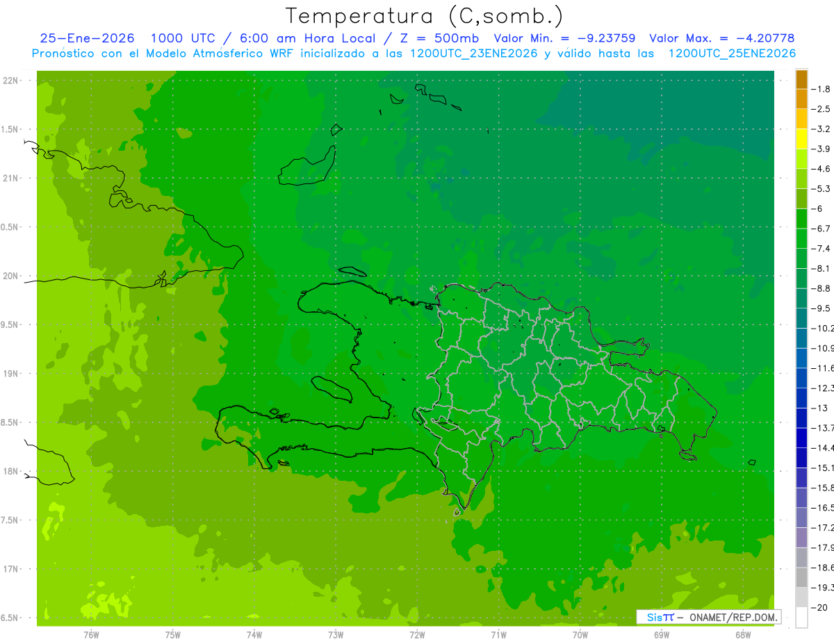Click the purple swatch between -17.2 and -17.9
The width and height of the screenshot is (834, 644).
pyautogui.click(x=801, y=538)
